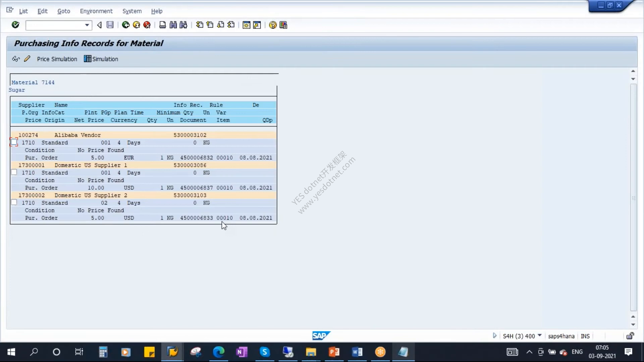The image size is (644, 362).
Task: Select checkbox for Domestic US Supplier 1
Action: tap(14, 172)
